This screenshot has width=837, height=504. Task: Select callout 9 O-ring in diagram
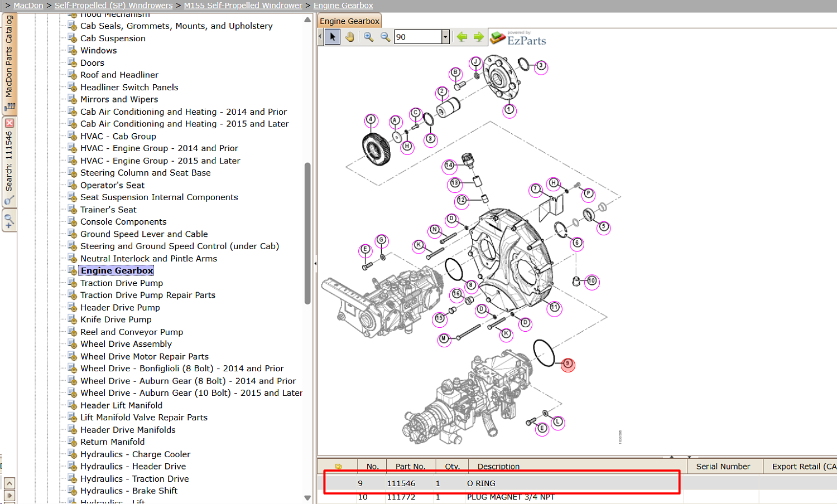pyautogui.click(x=567, y=364)
